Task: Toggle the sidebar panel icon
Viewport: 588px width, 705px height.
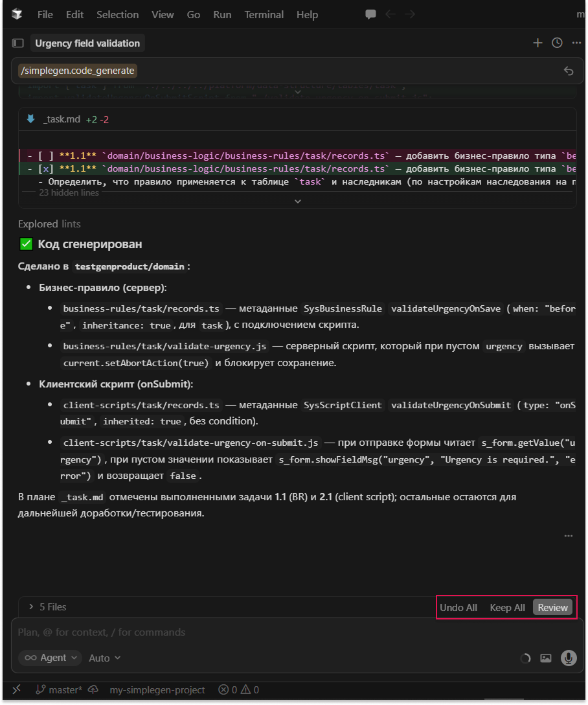Action: click(x=18, y=43)
